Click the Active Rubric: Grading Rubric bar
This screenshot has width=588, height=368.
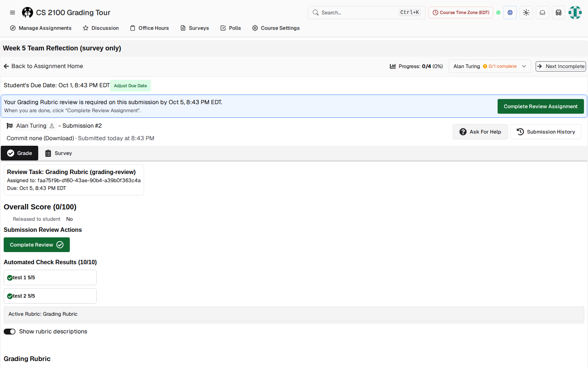coord(294,314)
